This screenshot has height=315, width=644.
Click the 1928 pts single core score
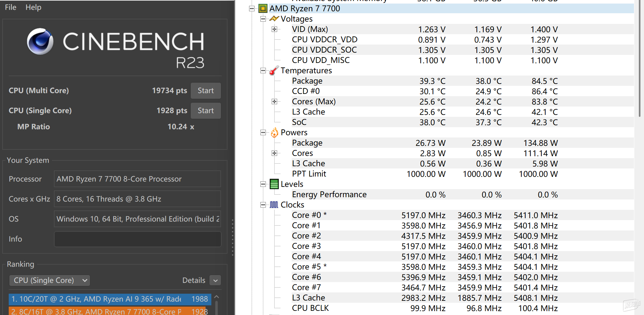[x=172, y=111]
